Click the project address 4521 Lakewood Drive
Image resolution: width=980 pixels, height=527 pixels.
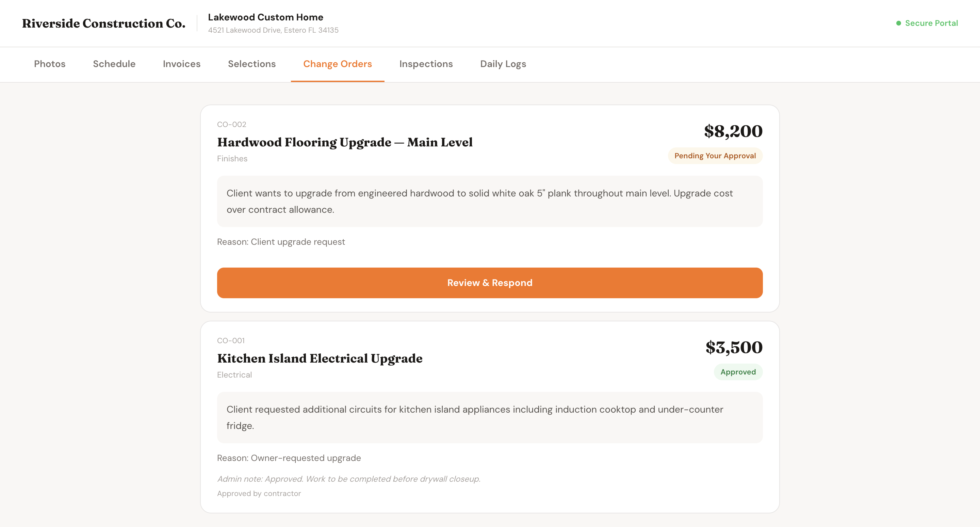(x=273, y=30)
